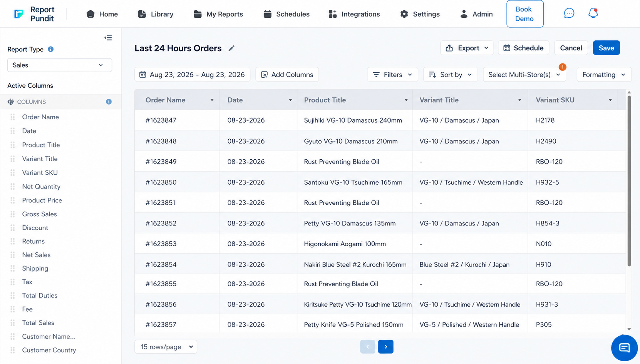
Task: Click the multi-store notification badge
Action: pos(562,67)
